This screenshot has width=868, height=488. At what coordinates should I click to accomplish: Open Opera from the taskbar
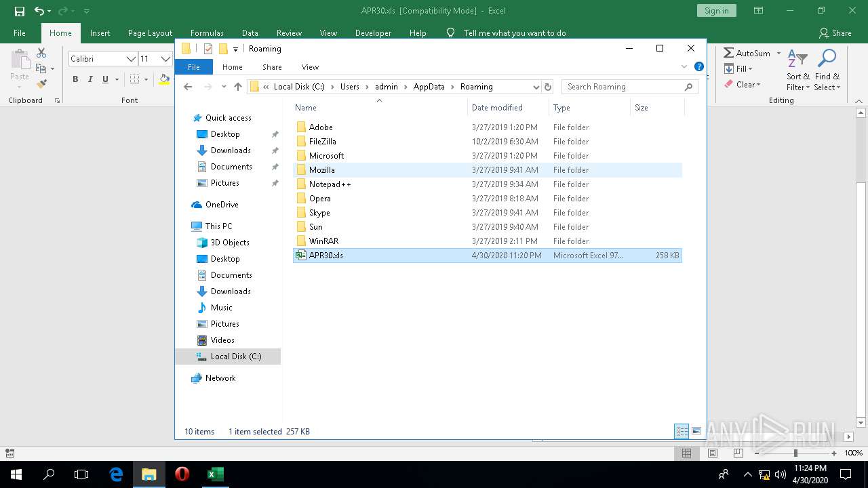(182, 474)
